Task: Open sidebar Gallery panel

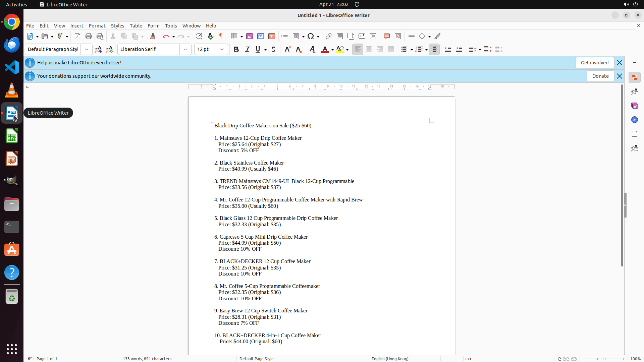Action: pyautogui.click(x=634, y=106)
